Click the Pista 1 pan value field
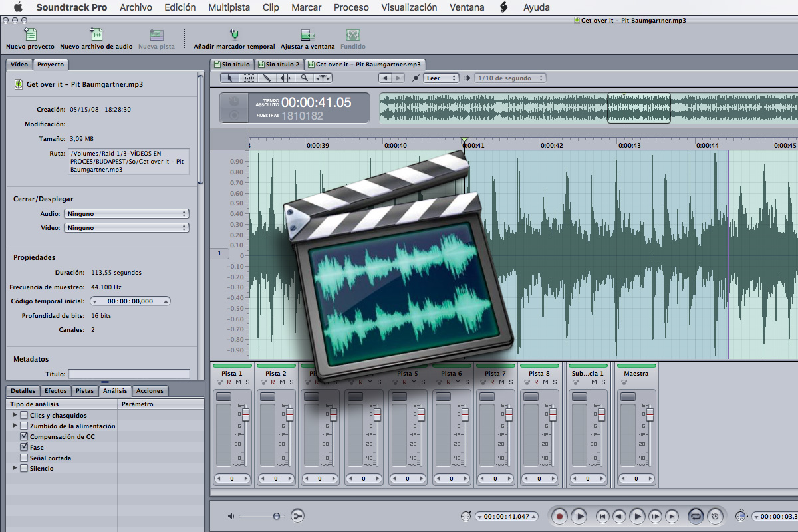The height and width of the screenshot is (532, 798). (231, 479)
